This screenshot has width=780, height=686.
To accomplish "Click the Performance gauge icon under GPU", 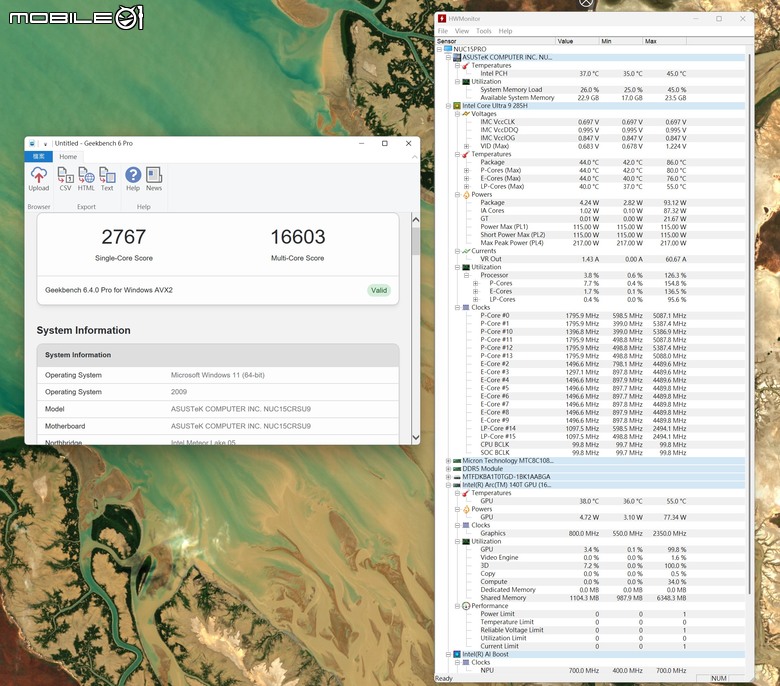I will [466, 606].
